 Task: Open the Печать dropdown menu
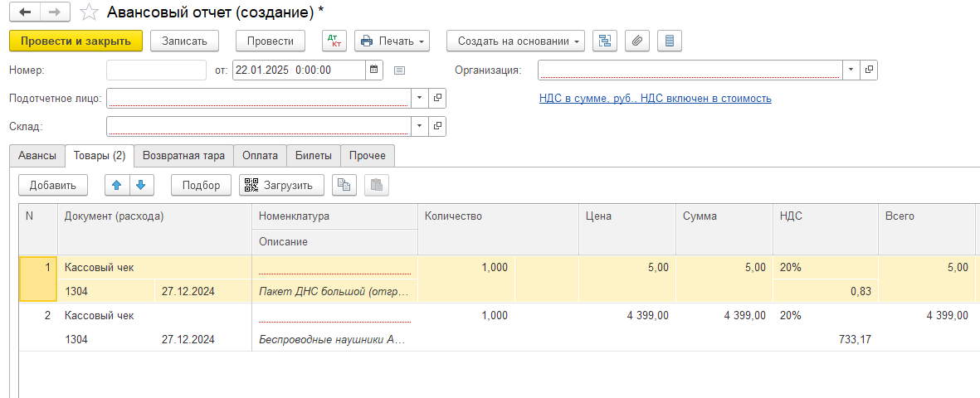(x=392, y=41)
